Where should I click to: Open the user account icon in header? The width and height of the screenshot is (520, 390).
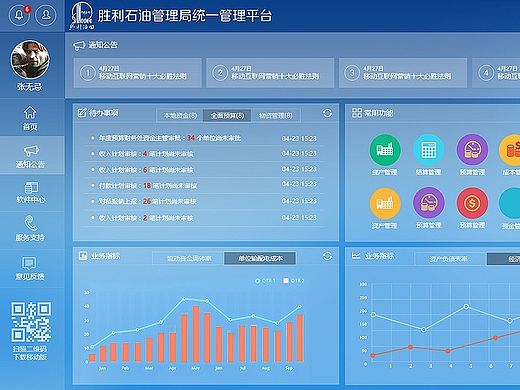click(x=45, y=15)
